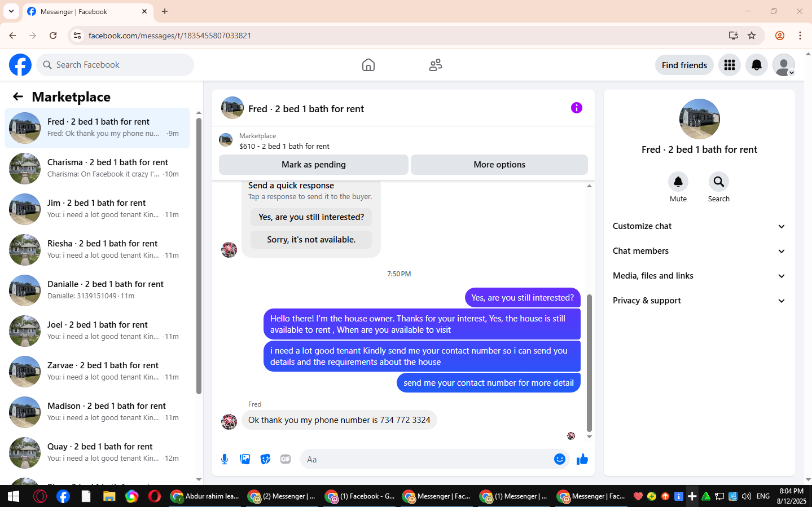Viewport: 812px width, 507px height.
Task: Open Chrome three-dot menu
Action: (800, 36)
